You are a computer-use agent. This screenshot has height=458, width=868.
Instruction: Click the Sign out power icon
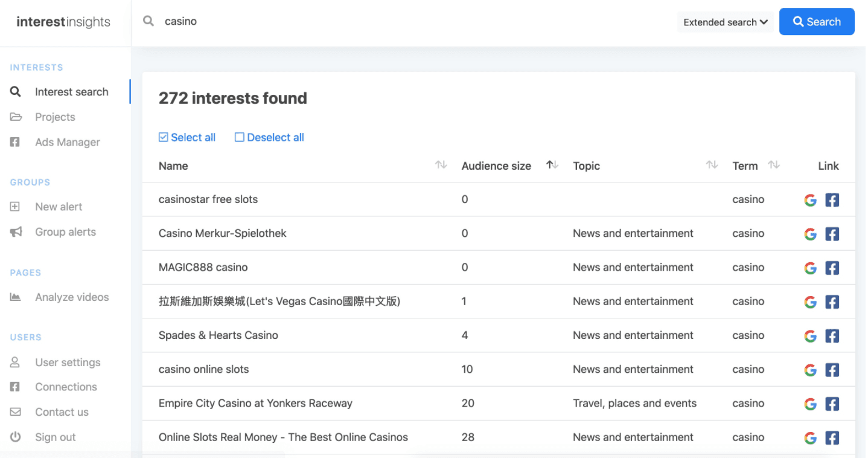tap(16, 437)
